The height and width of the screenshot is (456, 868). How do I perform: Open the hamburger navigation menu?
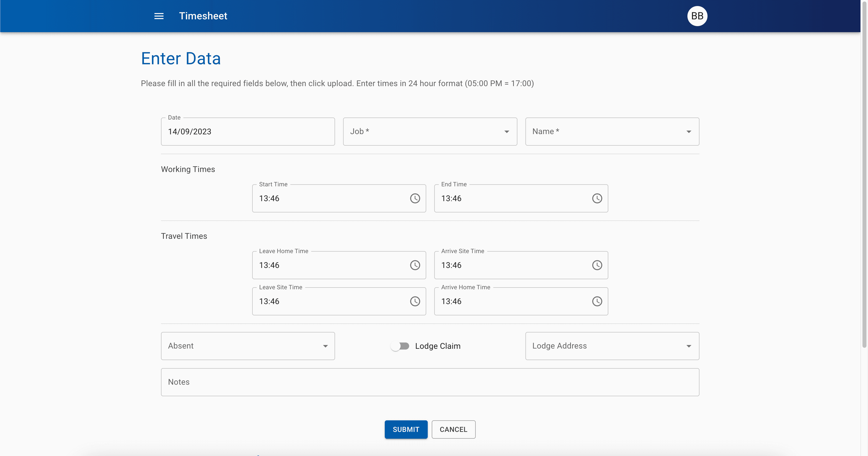pyautogui.click(x=159, y=16)
